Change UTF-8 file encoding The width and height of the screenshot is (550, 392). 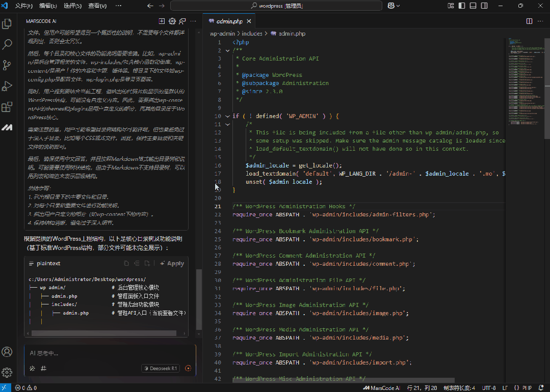pos(489,388)
